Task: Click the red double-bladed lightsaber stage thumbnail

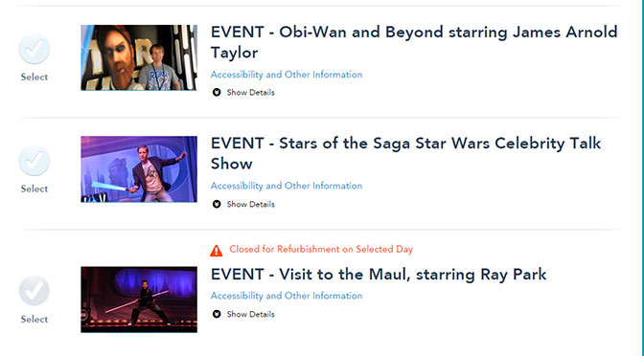Action: point(139,300)
